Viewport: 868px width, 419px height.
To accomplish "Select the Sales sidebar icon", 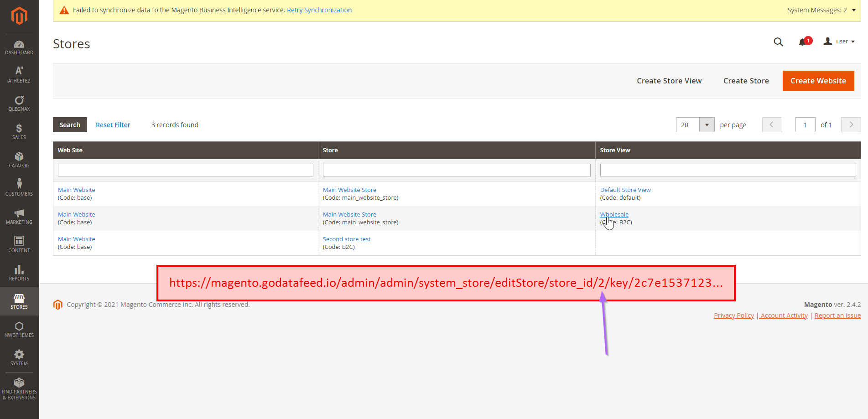I will 19,131.
